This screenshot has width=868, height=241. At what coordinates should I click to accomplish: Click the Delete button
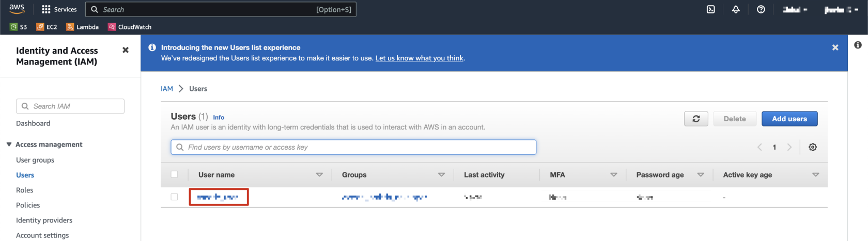[x=735, y=119]
